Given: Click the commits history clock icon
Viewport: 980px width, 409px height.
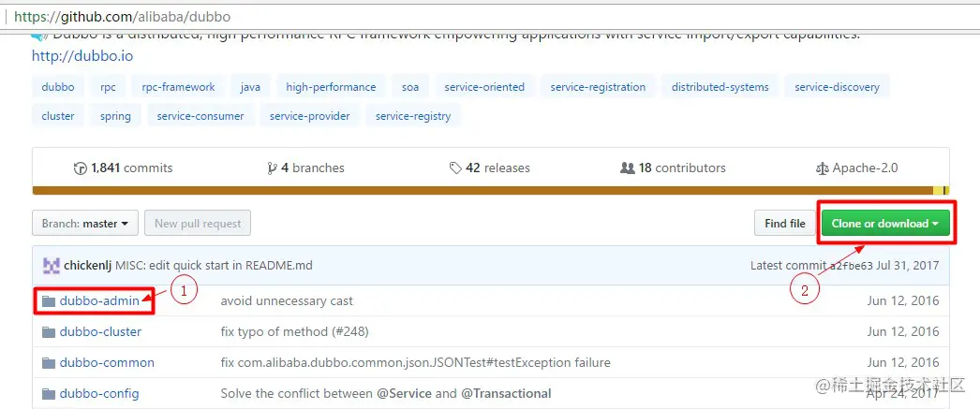Looking at the screenshot, I should point(80,168).
